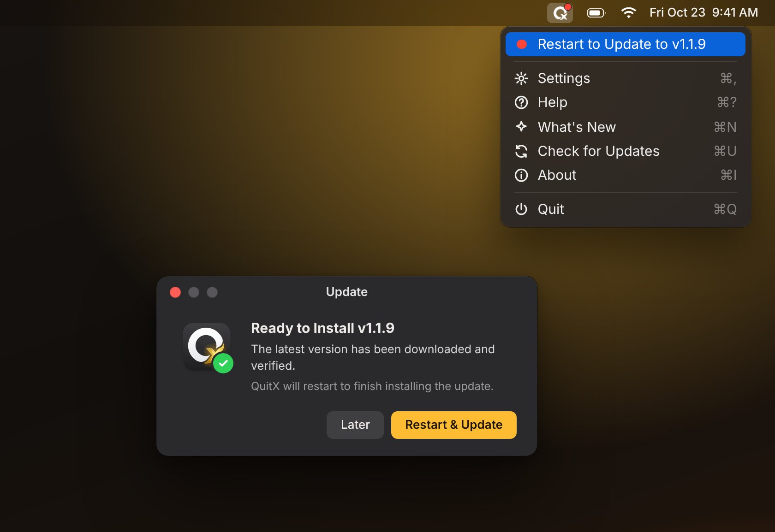Click the Quit power icon
775x532 pixels.
[521, 209]
